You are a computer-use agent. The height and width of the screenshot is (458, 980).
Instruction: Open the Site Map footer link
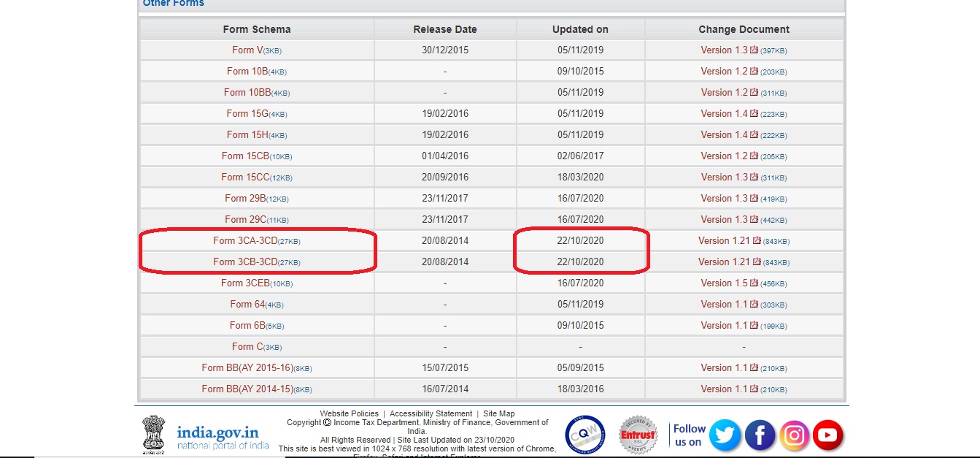498,413
